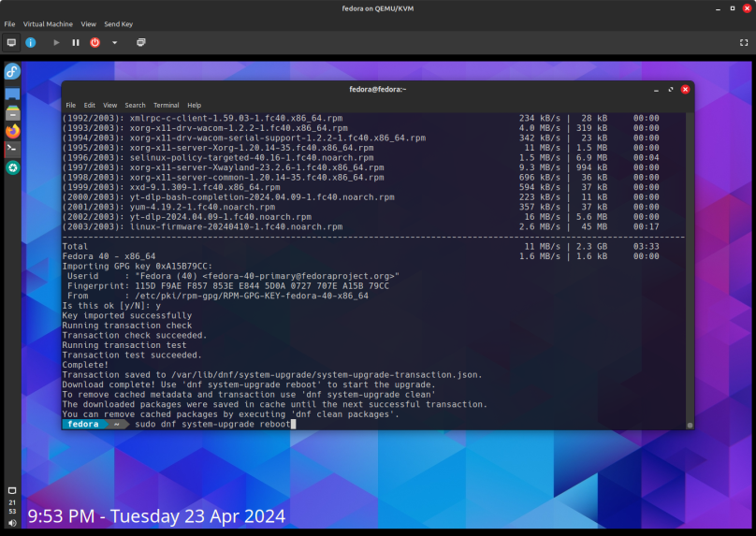Image resolution: width=756 pixels, height=536 pixels.
Task: Click 'xxd-9.1.309-1.fc40.x86_64.rpm' line
Action: pyautogui.click(x=205, y=187)
